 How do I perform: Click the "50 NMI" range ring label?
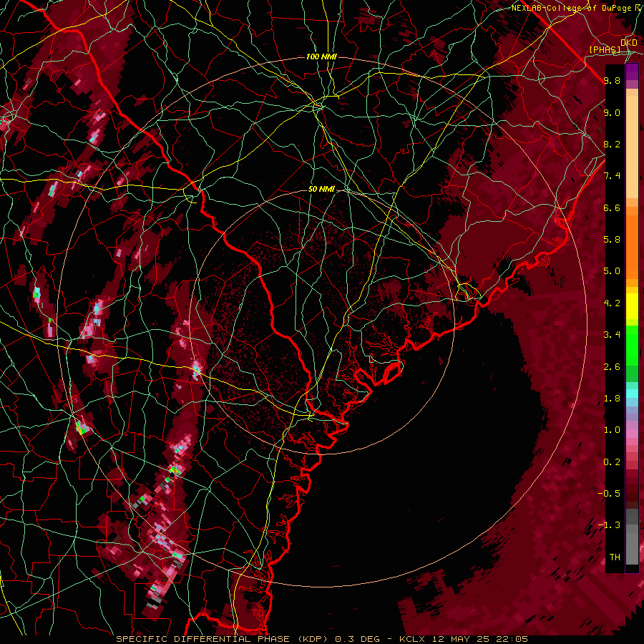click(x=321, y=190)
